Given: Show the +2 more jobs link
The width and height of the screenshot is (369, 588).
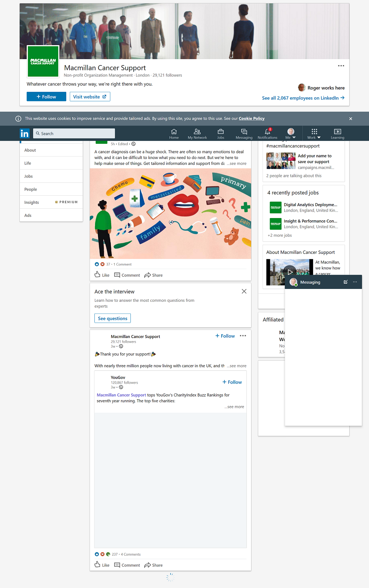Looking at the screenshot, I should click(x=280, y=235).
